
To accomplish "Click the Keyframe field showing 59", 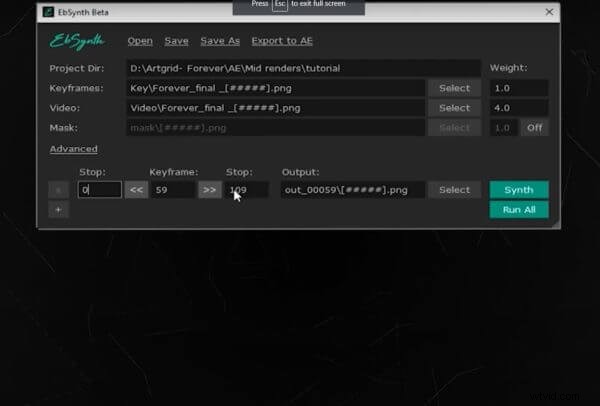I will click(173, 190).
